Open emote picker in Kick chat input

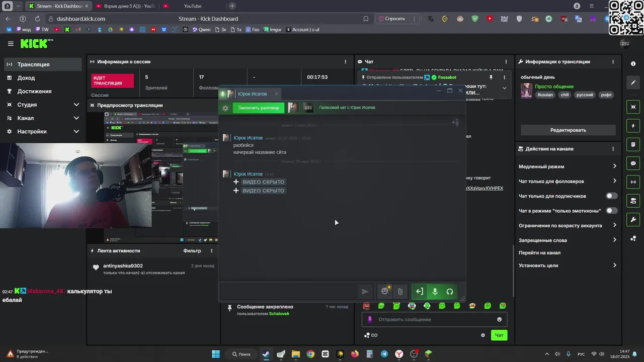499,319
